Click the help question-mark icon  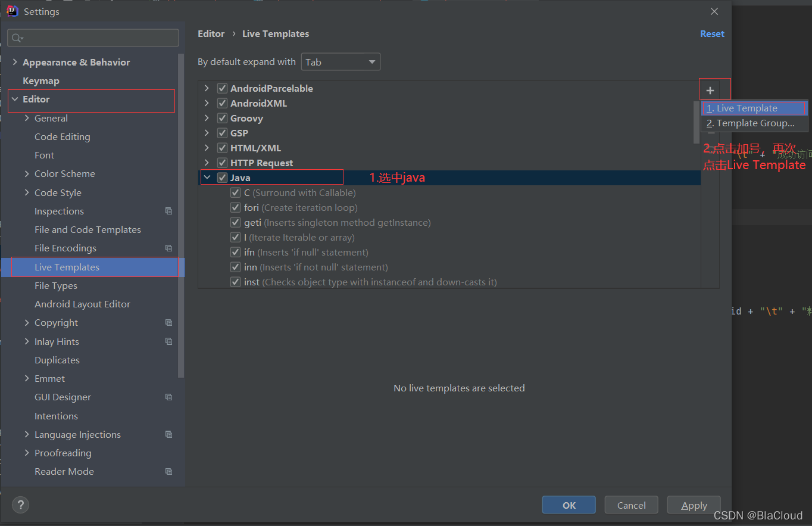click(20, 505)
